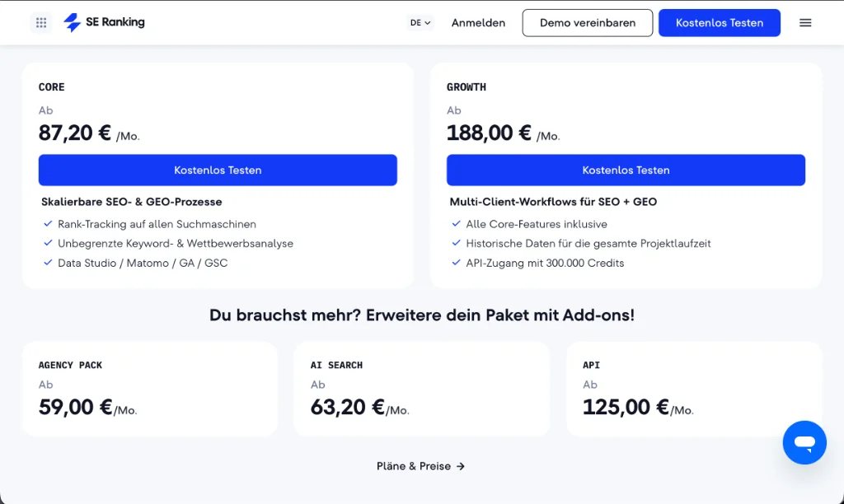Click checkmark beside Data Studio / Matomo
844x504 pixels.
point(48,262)
